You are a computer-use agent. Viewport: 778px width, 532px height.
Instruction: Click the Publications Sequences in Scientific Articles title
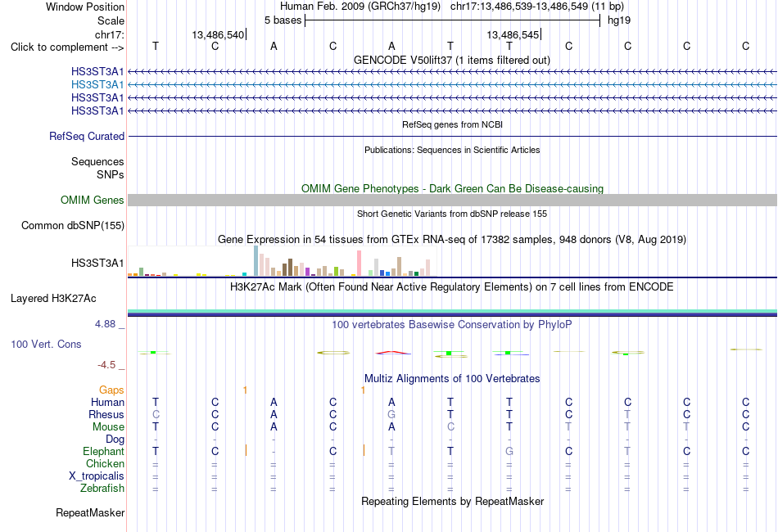coord(452,151)
